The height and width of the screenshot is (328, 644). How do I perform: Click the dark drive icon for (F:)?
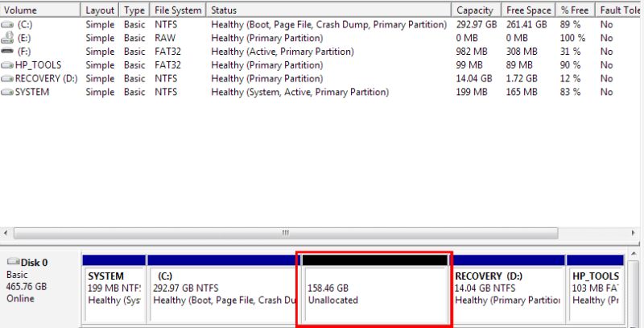7,52
